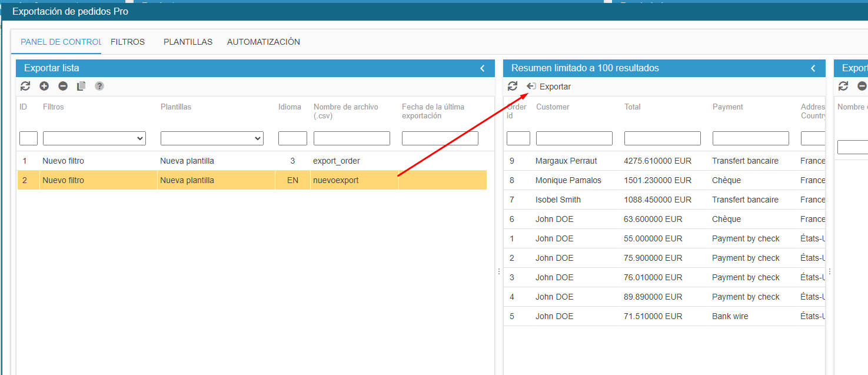
Task: Collapse the Resumen limitado panel
Action: tap(813, 68)
